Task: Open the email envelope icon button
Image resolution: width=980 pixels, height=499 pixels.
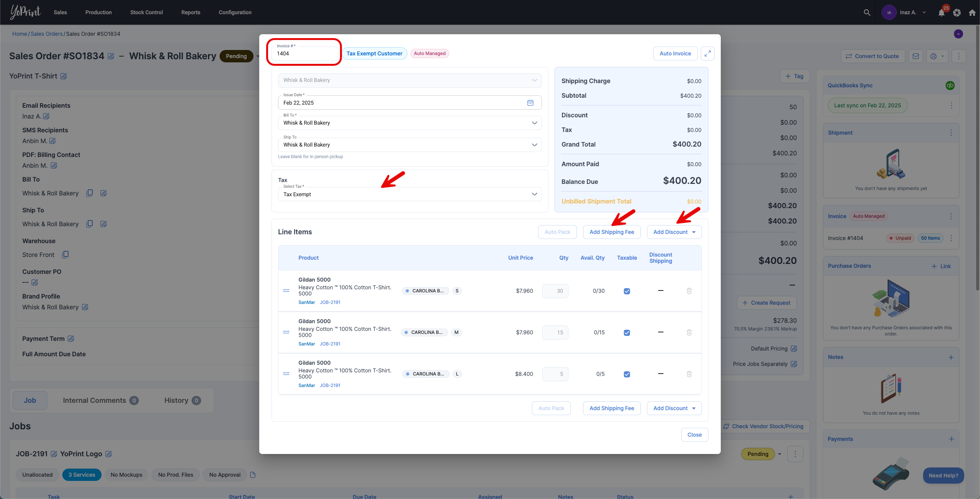Action: tap(916, 56)
